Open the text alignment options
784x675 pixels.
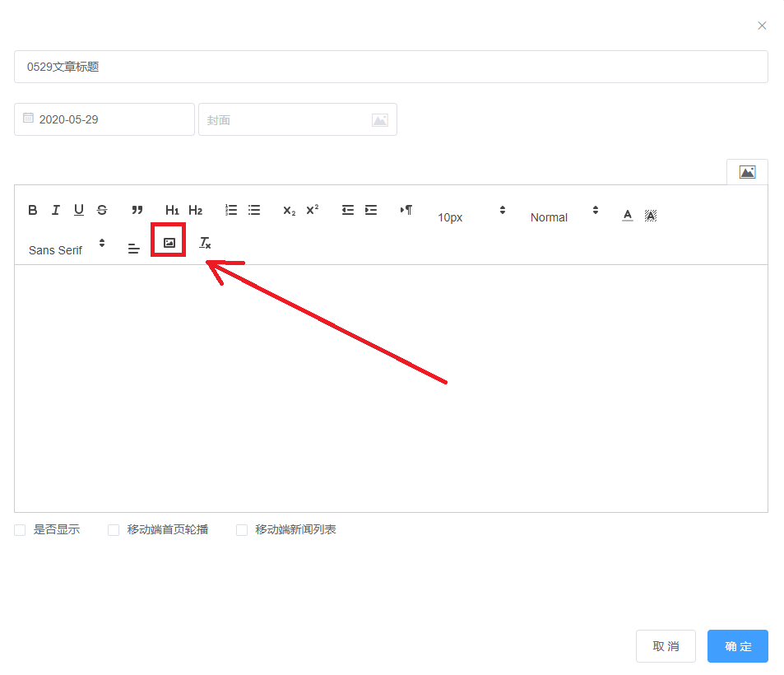(133, 248)
